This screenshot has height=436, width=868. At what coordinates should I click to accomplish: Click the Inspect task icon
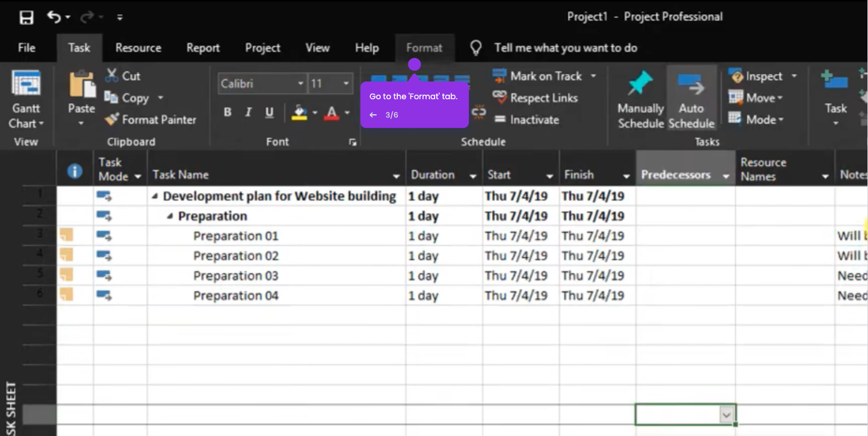[735, 76]
